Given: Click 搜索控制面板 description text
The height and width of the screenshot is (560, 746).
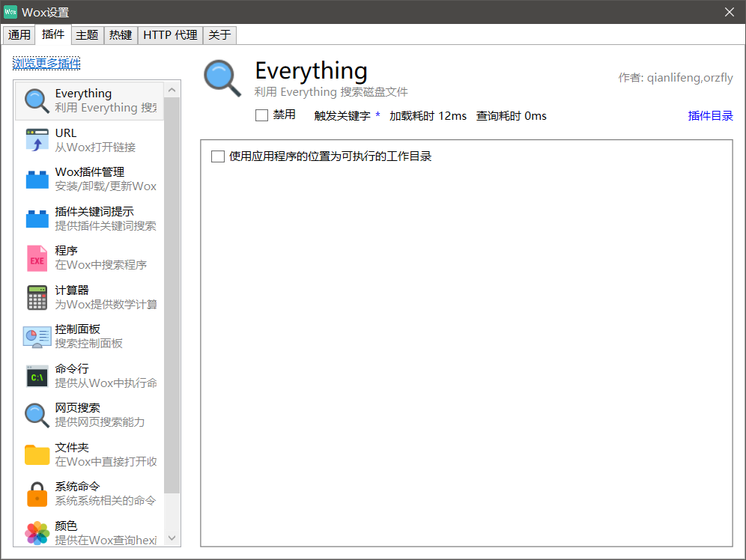Looking at the screenshot, I should click(88, 343).
